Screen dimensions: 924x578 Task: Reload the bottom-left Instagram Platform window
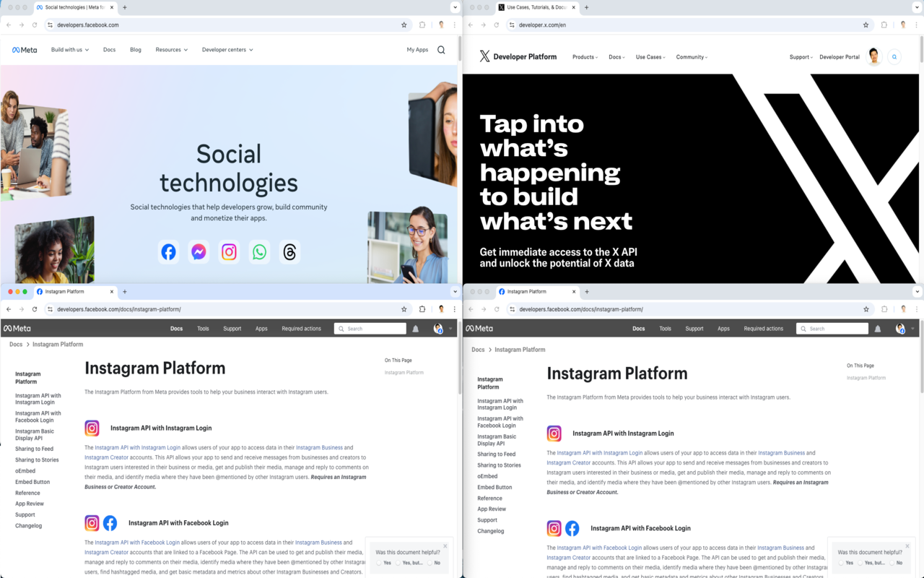tap(35, 309)
